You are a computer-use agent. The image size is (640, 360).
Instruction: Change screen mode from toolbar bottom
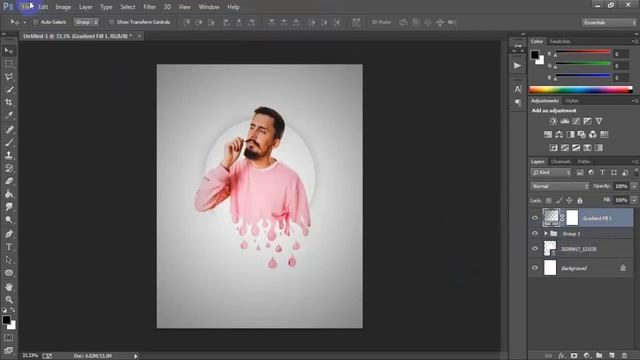pos(9,350)
